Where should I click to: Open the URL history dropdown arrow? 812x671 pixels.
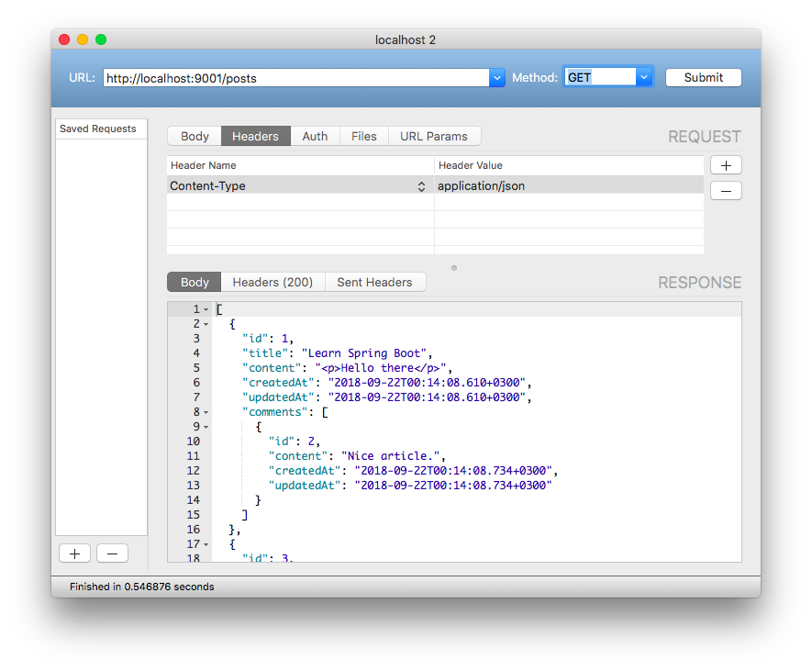click(x=496, y=78)
